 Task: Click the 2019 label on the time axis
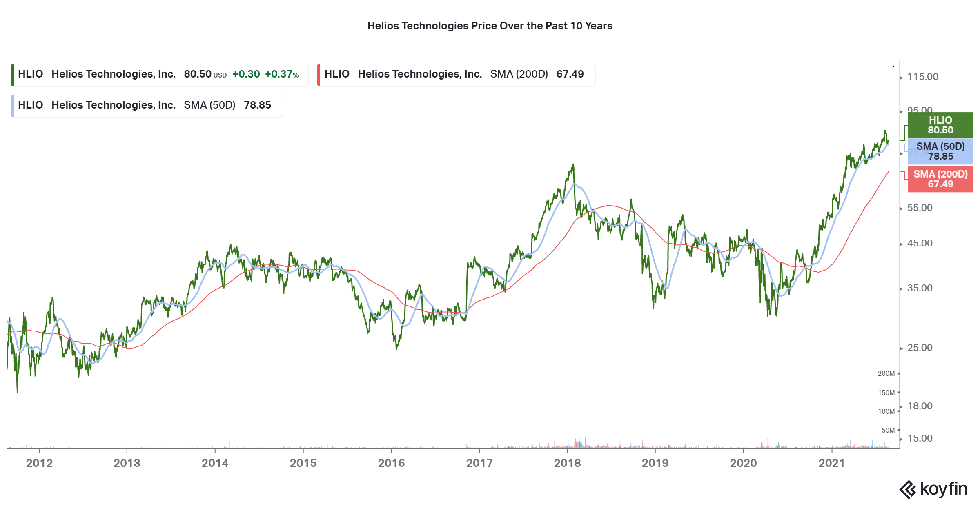pyautogui.click(x=655, y=463)
